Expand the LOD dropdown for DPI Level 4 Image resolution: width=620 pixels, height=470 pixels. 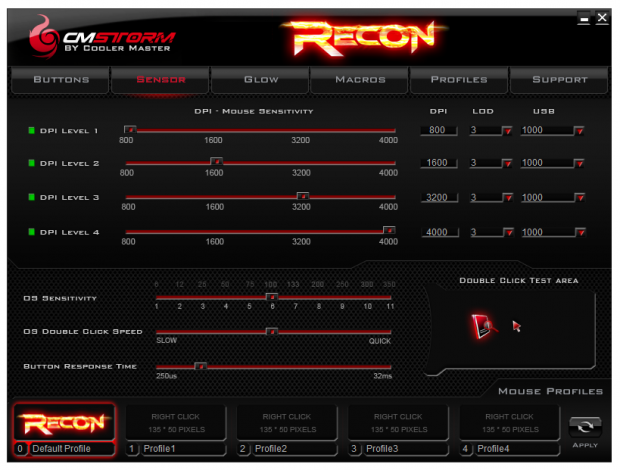click(509, 232)
